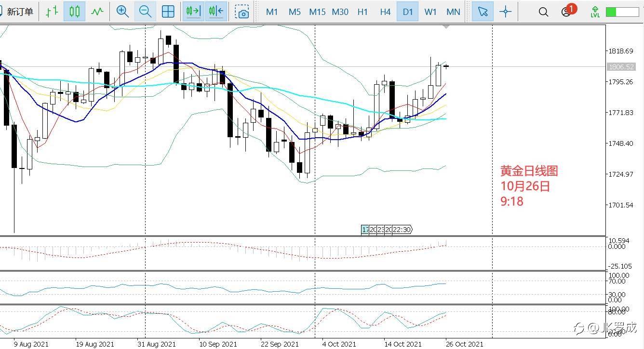Click the 10.594 indicator scale value

tap(619, 241)
